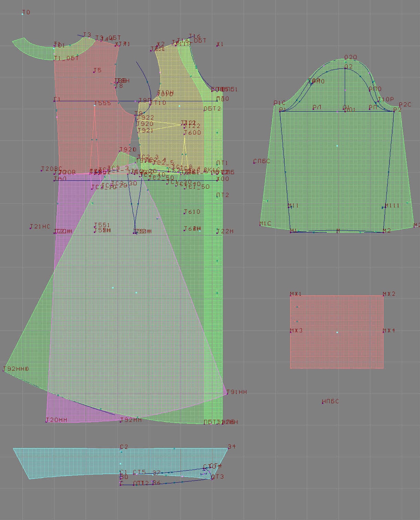Click the ПТ2 point marker
This screenshot has height=520, width=420.
[217, 197]
